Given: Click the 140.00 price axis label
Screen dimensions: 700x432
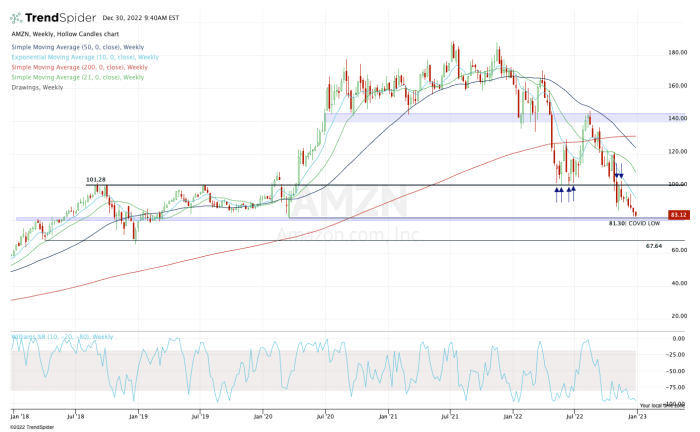Looking at the screenshot, I should click(x=677, y=119).
